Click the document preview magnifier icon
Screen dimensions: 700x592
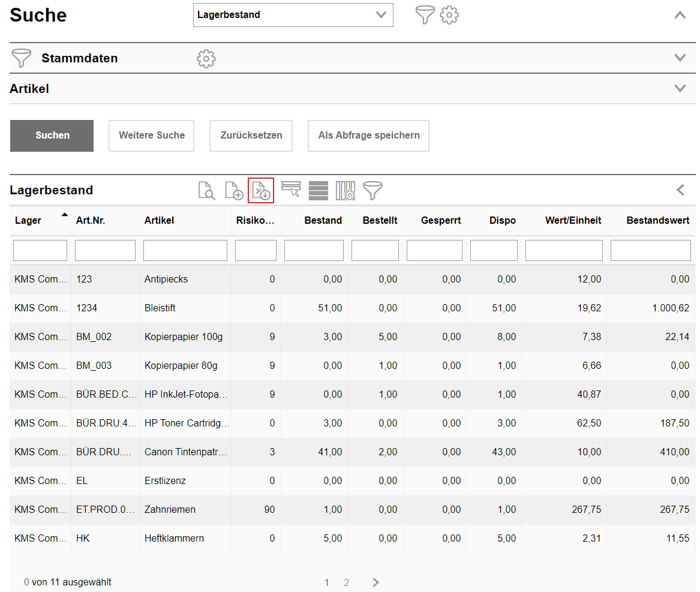[206, 191]
